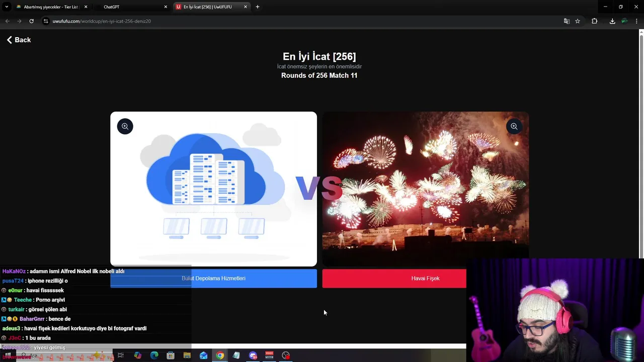Restore down the Chrome window

tap(621, 7)
